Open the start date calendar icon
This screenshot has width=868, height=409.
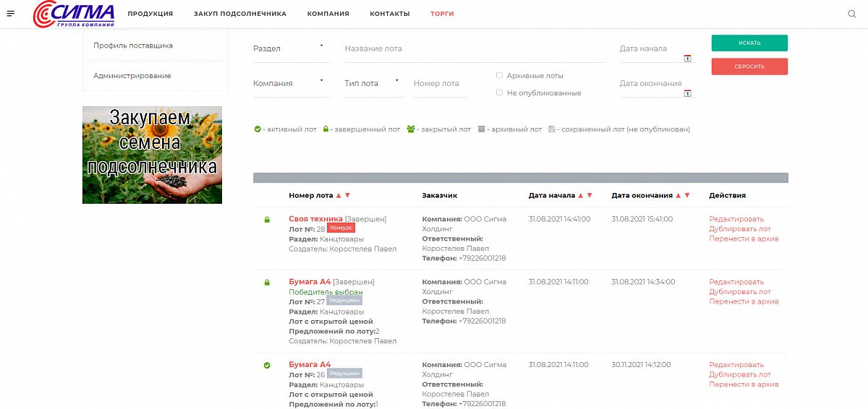pyautogui.click(x=687, y=59)
